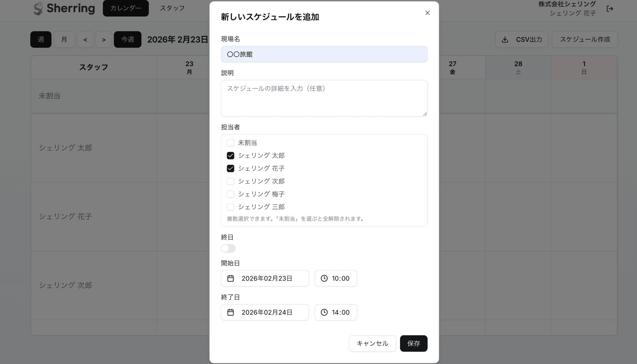Image resolution: width=637 pixels, height=364 pixels.
Task: Select the カレンダー navigation tab
Action: 126,8
